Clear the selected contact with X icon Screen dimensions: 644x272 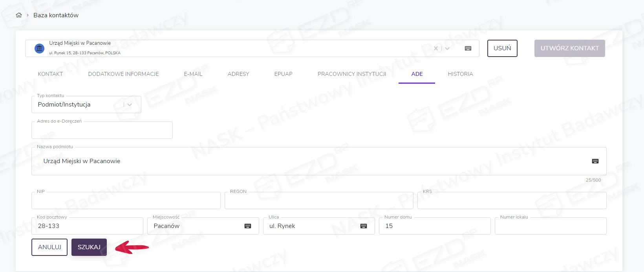435,48
